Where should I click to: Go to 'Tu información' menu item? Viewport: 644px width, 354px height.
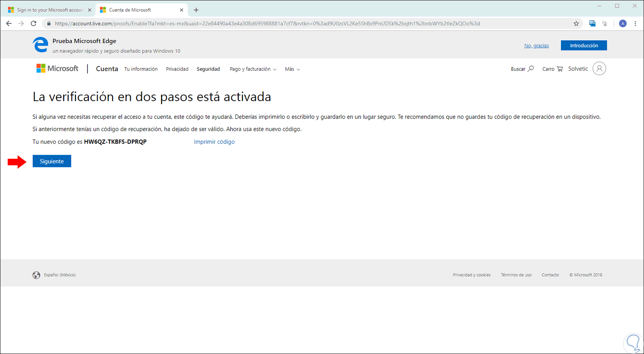tap(141, 69)
